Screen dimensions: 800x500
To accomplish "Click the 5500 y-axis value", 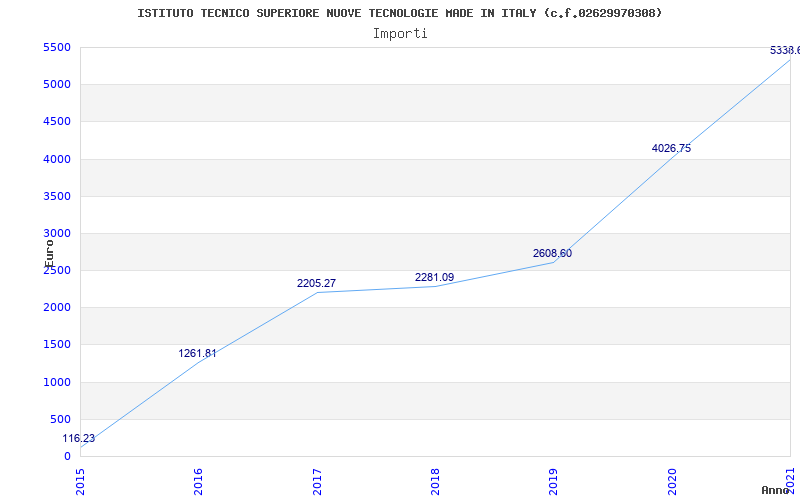I will pyautogui.click(x=57, y=47).
